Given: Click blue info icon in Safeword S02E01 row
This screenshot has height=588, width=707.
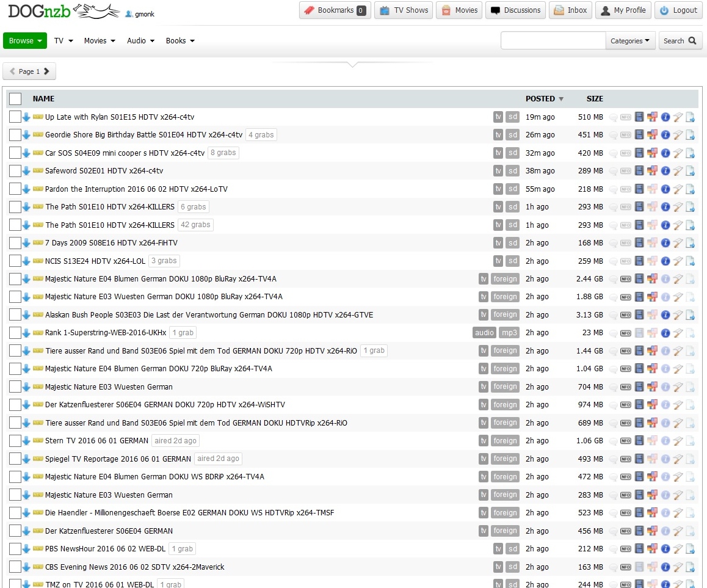Looking at the screenshot, I should pos(665,171).
